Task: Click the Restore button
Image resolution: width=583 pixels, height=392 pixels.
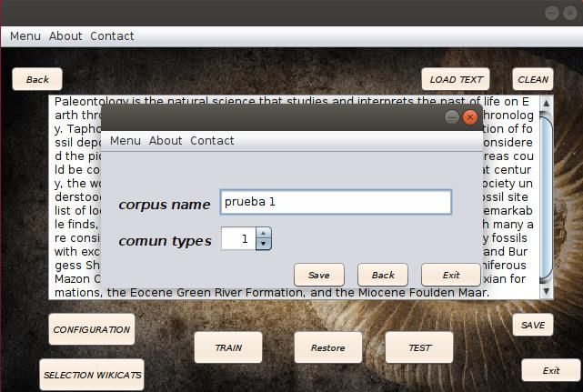Action: click(327, 347)
